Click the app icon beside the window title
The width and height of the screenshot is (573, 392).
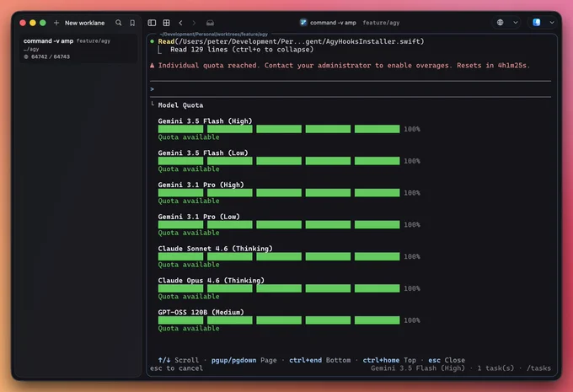pos(303,22)
